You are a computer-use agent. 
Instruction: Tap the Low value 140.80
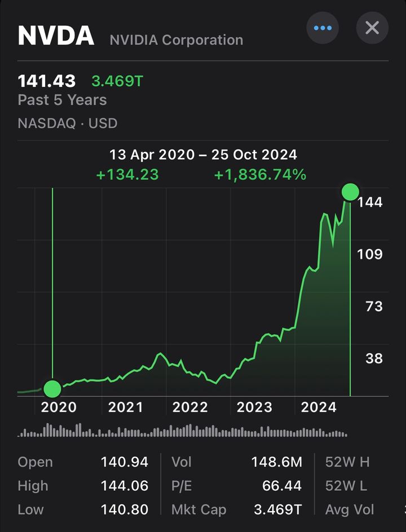(x=125, y=509)
